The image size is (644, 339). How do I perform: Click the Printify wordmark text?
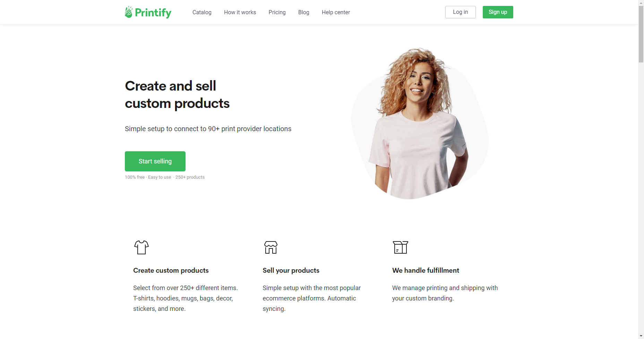pyautogui.click(x=153, y=13)
